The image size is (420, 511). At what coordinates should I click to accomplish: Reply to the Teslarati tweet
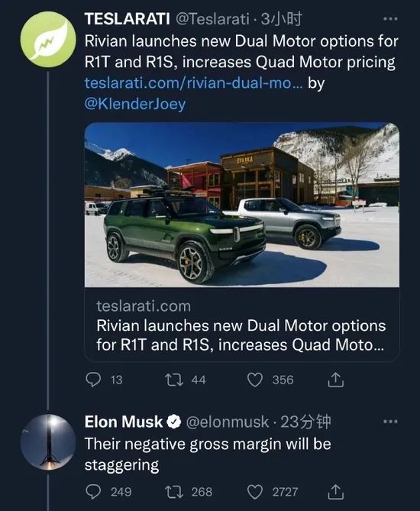pos(93,380)
